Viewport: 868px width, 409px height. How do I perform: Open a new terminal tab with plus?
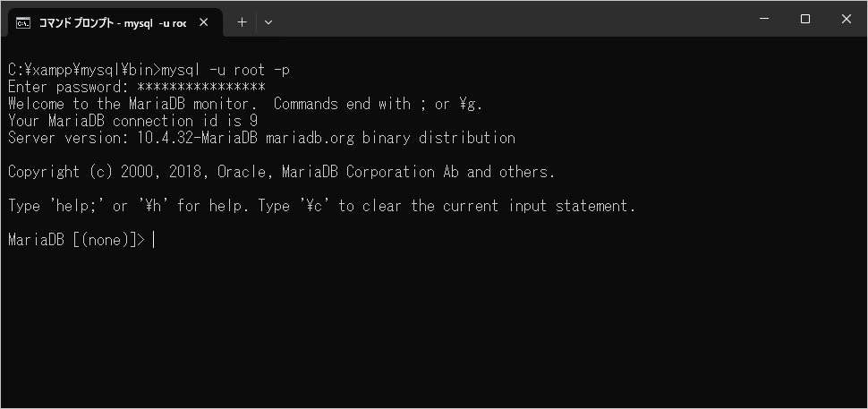pyautogui.click(x=242, y=22)
